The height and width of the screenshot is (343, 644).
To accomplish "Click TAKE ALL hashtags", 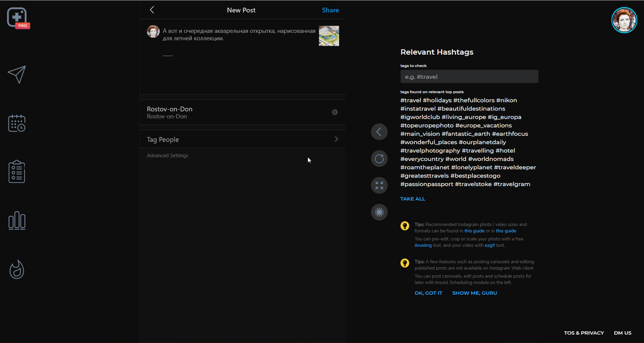I will coord(413,199).
